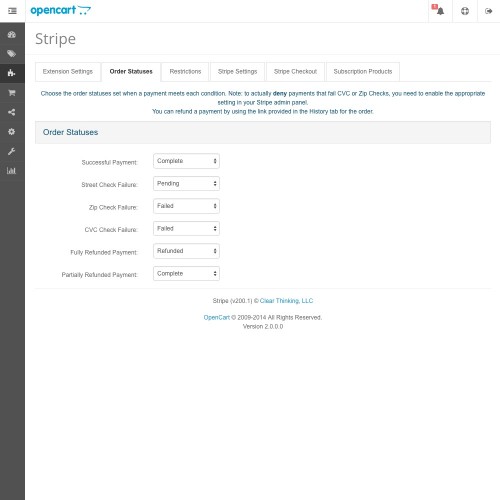Switch to the Stripe Checkout tab
Viewport: 500px width, 500px height.
295,72
